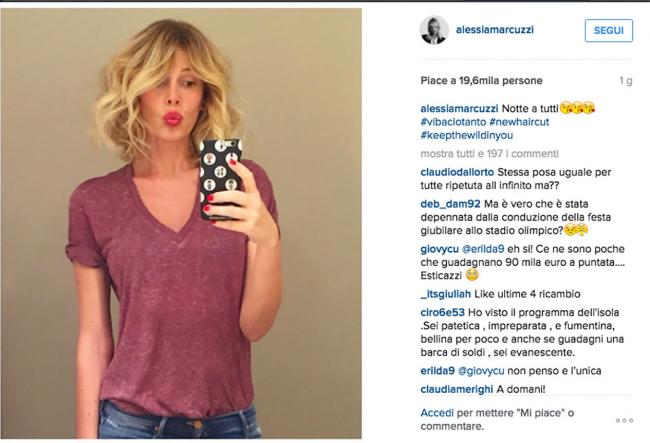The height and width of the screenshot is (443, 650).
Task: Open claudiodallorto's profile
Action: (457, 172)
